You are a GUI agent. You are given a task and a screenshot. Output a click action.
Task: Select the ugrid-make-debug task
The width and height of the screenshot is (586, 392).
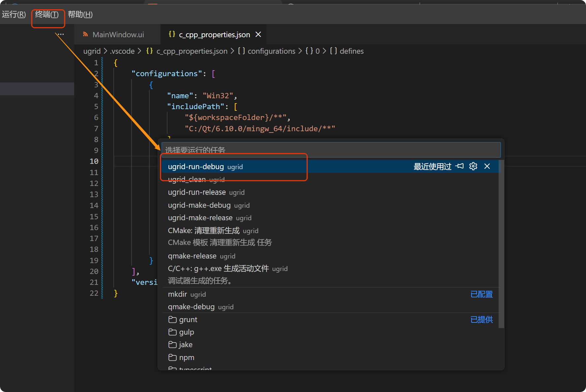click(199, 205)
